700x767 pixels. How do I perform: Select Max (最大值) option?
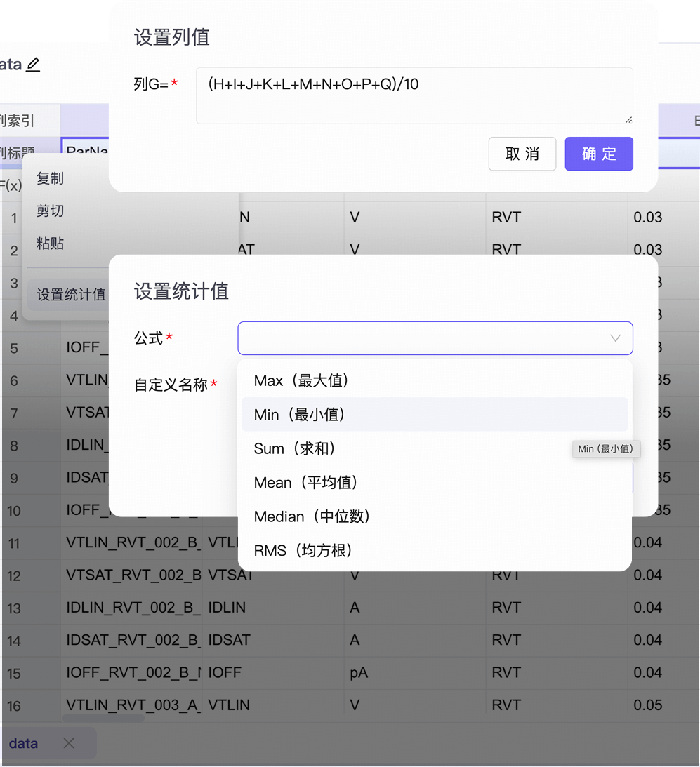click(x=435, y=380)
